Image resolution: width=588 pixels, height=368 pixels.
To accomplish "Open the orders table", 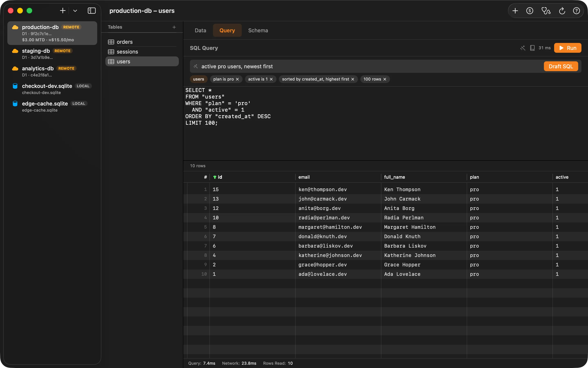I will [142, 42].
